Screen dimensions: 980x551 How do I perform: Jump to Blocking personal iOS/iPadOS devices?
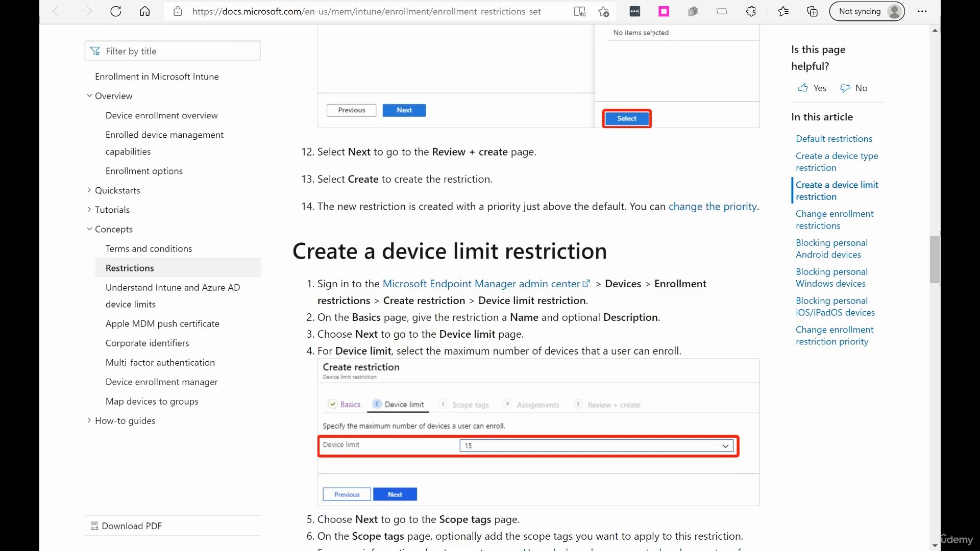pos(835,307)
